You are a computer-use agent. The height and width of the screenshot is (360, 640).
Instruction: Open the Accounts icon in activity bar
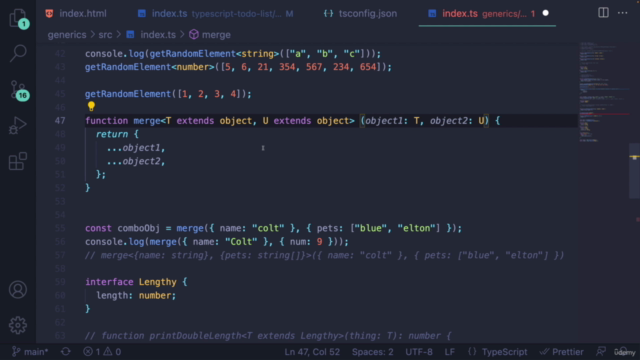click(x=18, y=290)
